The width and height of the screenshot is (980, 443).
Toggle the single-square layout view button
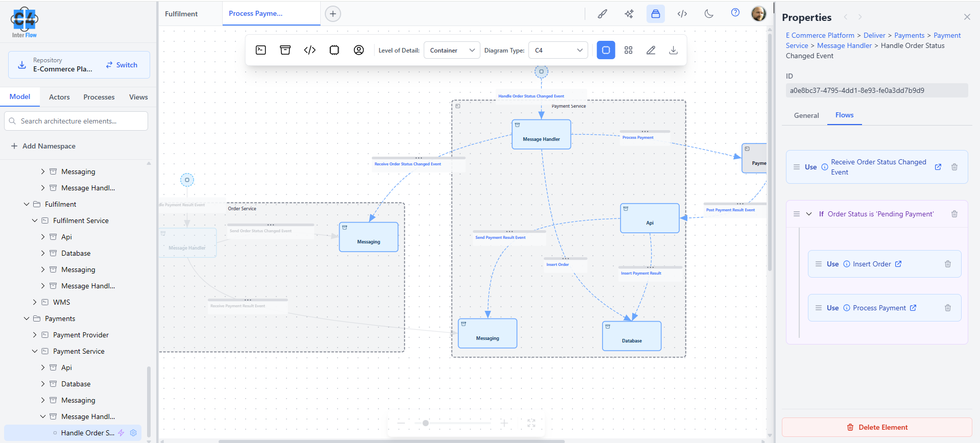(x=606, y=50)
